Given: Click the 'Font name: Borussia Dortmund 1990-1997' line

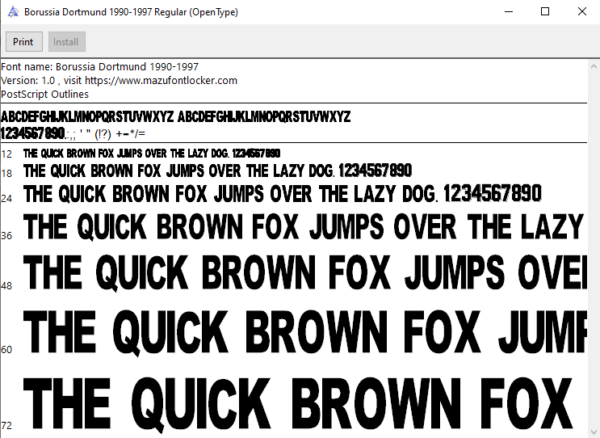Looking at the screenshot, I should (x=99, y=67).
